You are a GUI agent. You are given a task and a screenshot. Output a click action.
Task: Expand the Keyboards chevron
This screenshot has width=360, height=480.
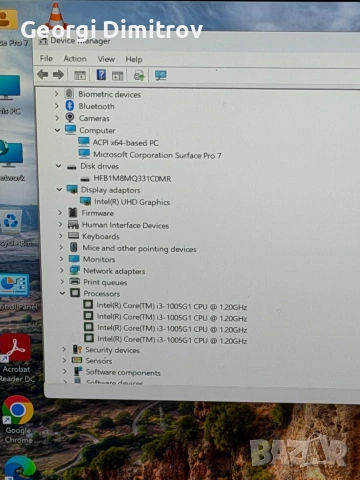coord(61,236)
